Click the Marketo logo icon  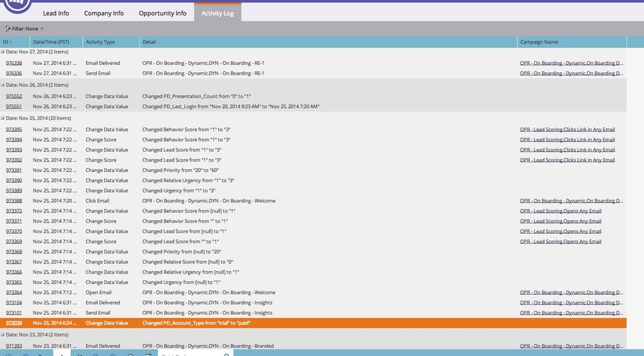pos(17,6)
